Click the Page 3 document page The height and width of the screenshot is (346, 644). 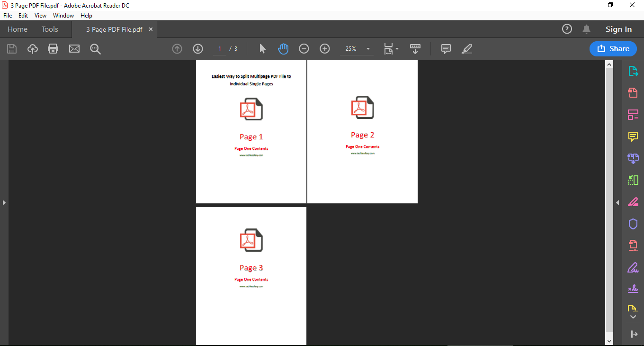click(x=251, y=276)
